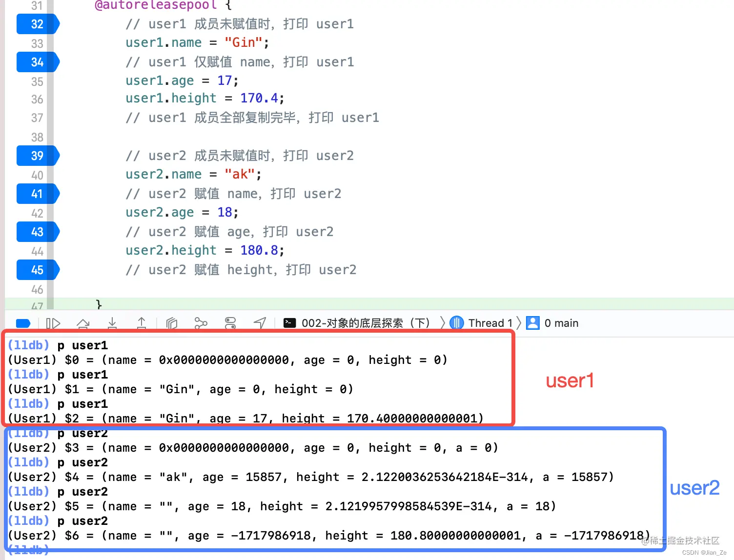Click line number 36 in gutter
734x560 pixels.
[37, 100]
